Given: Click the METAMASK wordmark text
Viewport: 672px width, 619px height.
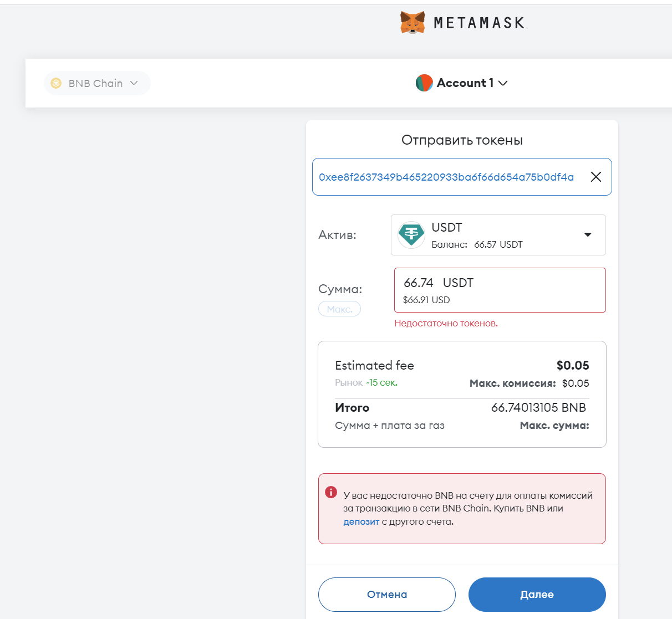Looking at the screenshot, I should coord(479,23).
